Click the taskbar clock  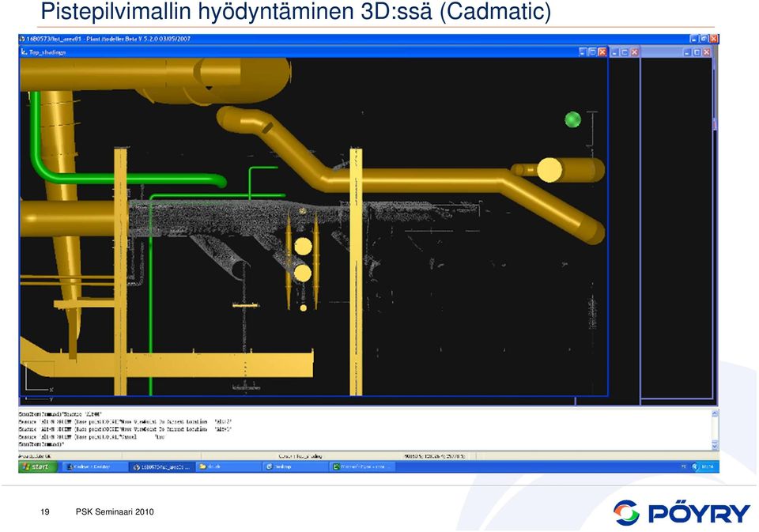pos(708,466)
